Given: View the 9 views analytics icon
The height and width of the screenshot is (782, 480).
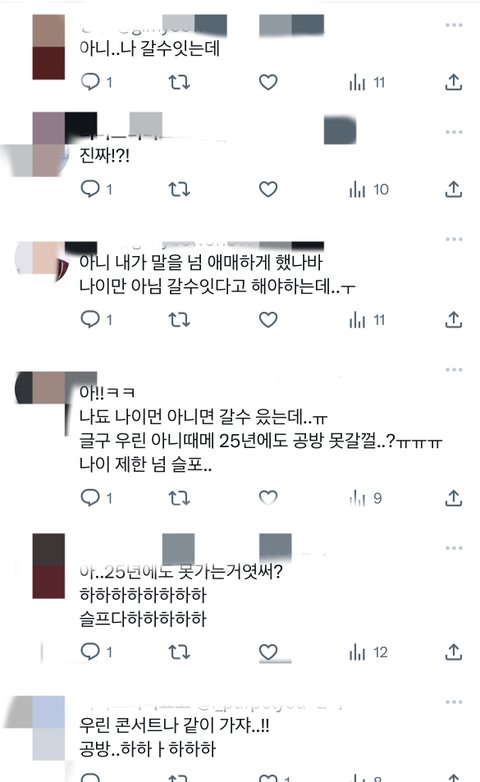Looking at the screenshot, I should [366, 498].
